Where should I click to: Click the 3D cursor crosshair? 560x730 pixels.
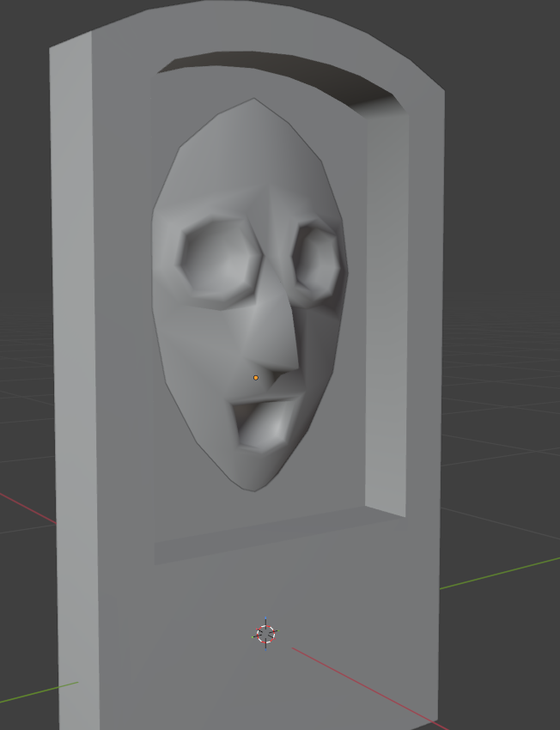265,634
